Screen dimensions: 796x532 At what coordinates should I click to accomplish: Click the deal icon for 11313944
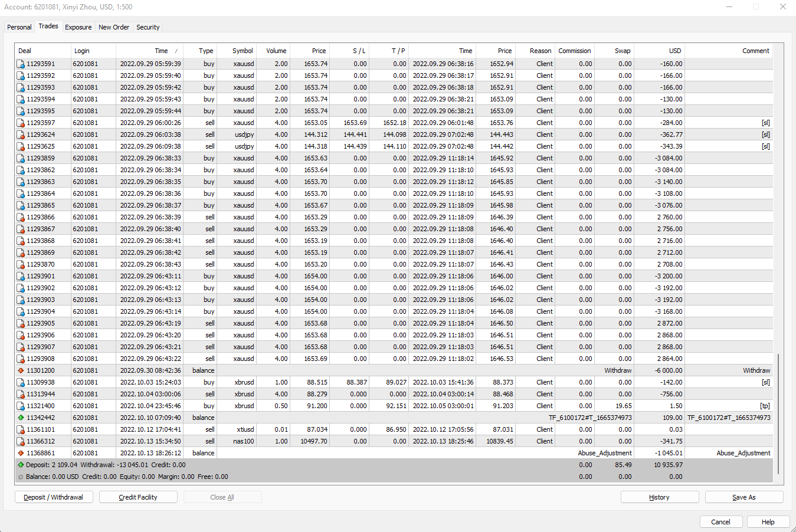21,394
